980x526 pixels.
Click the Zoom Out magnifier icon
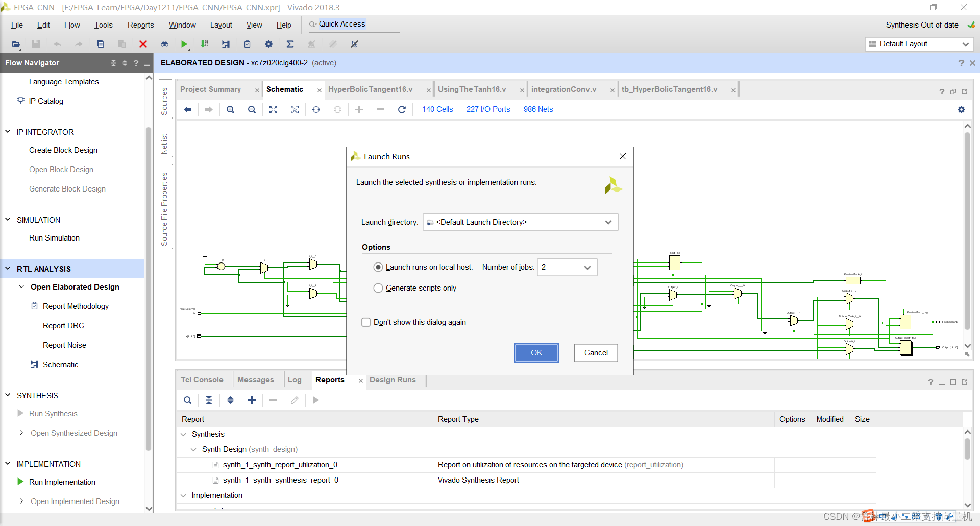252,109
